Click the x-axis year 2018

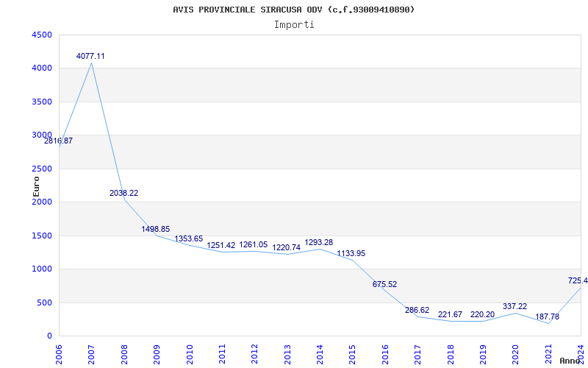click(x=451, y=355)
